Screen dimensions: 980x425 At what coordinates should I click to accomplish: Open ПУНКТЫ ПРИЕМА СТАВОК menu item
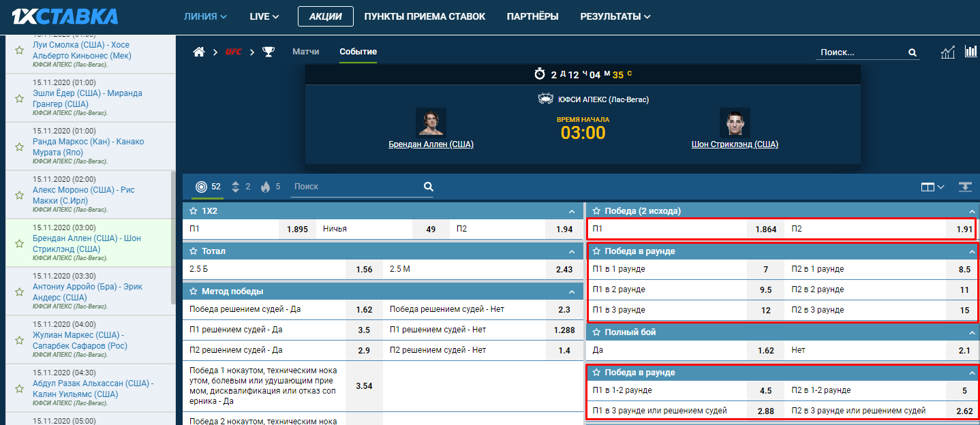tap(425, 16)
